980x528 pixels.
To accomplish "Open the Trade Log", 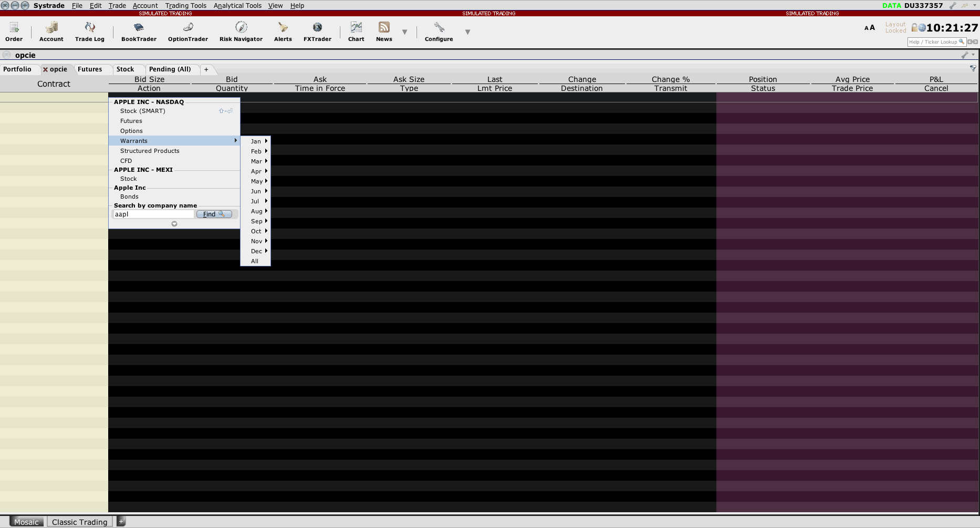I will tap(90, 32).
